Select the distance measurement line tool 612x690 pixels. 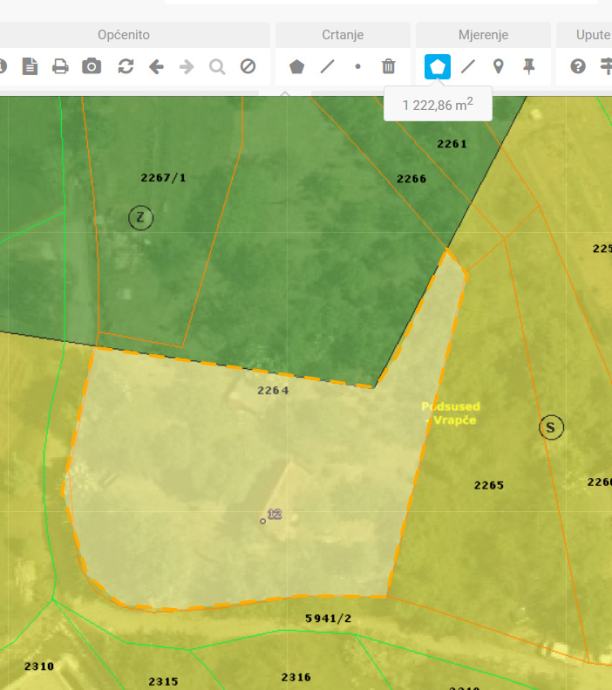coord(468,67)
